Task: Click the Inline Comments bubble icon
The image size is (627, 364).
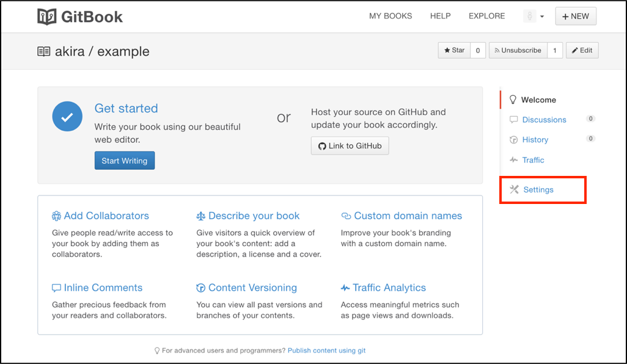Action: tap(56, 288)
